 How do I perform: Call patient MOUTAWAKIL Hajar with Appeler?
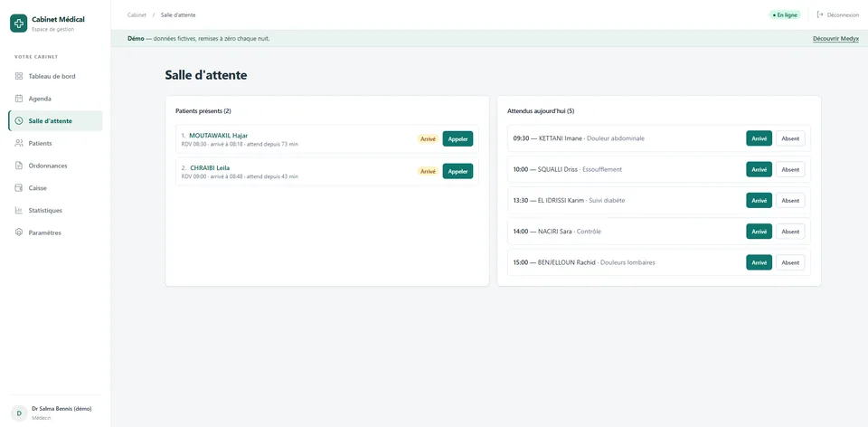click(458, 139)
